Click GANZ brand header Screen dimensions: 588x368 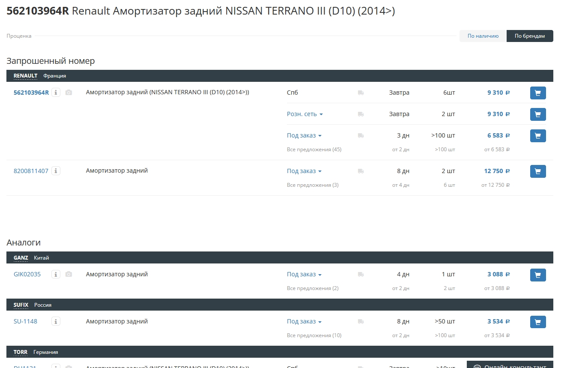pos(21,258)
